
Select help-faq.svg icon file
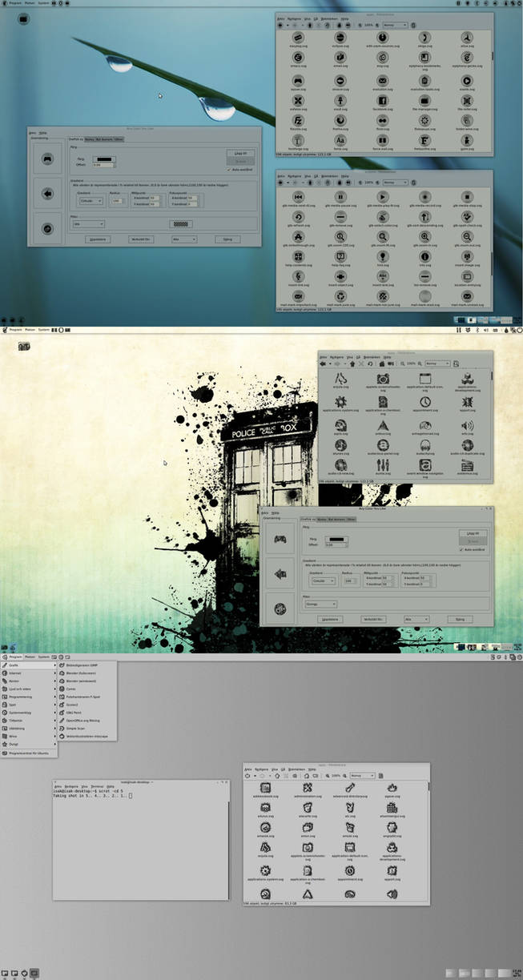pos(340,256)
